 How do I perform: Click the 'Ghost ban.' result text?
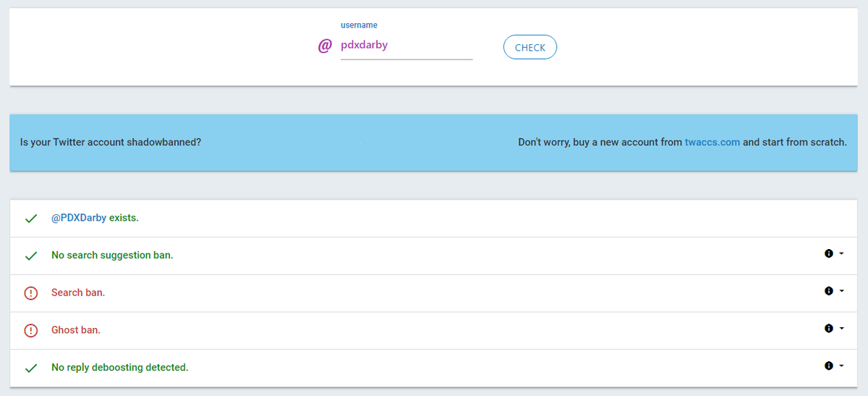tap(76, 330)
